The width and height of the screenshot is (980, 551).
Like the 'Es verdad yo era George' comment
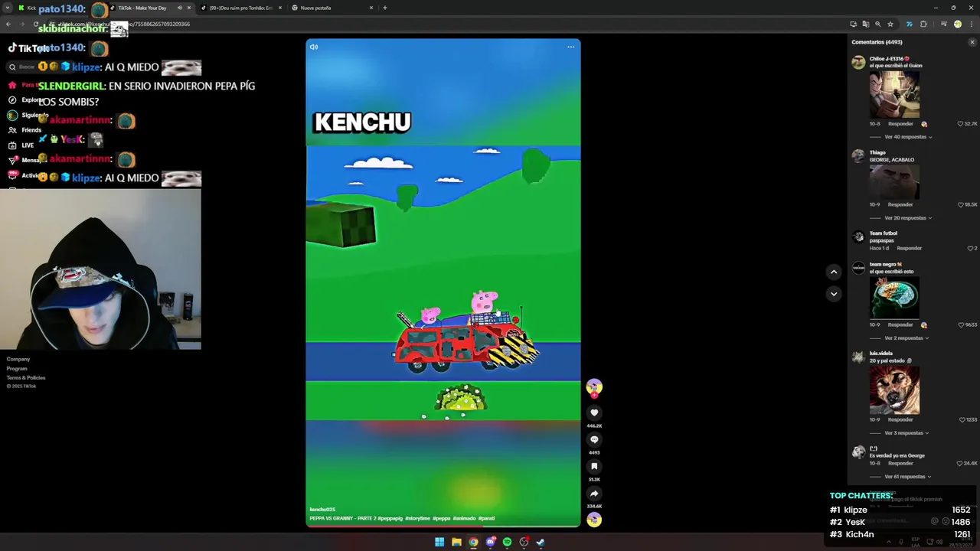(960, 464)
